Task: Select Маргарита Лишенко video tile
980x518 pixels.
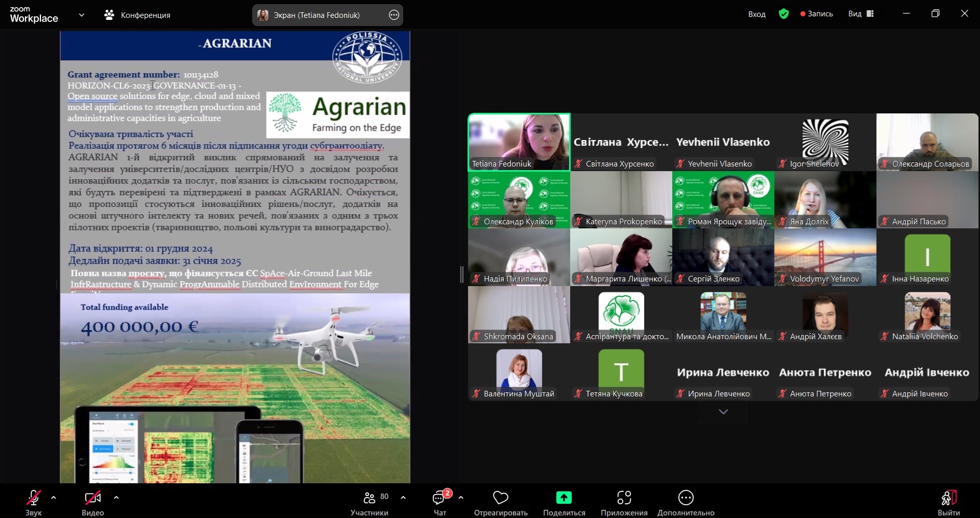Action: [621, 257]
